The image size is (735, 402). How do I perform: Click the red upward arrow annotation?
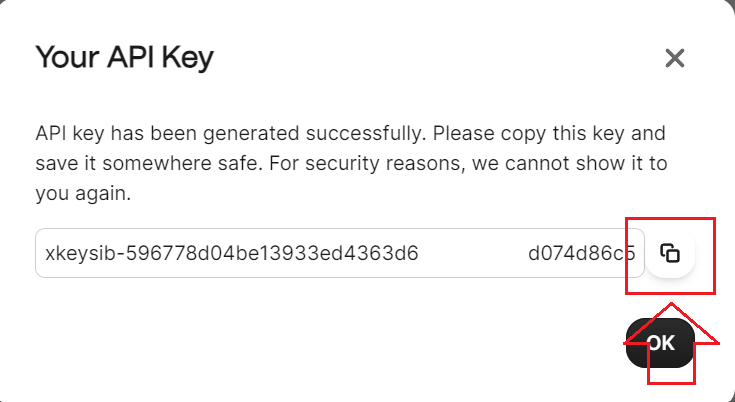point(671,343)
